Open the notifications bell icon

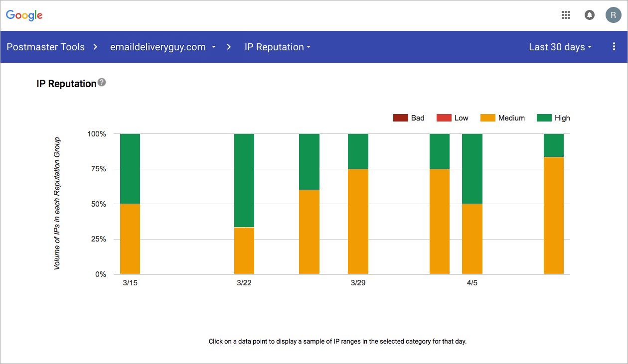pos(590,15)
